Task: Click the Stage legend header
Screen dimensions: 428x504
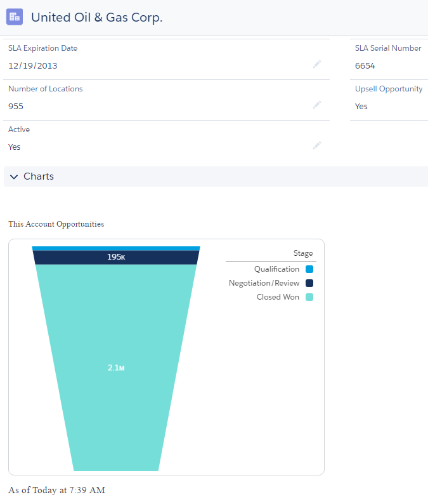Action: pyautogui.click(x=303, y=253)
